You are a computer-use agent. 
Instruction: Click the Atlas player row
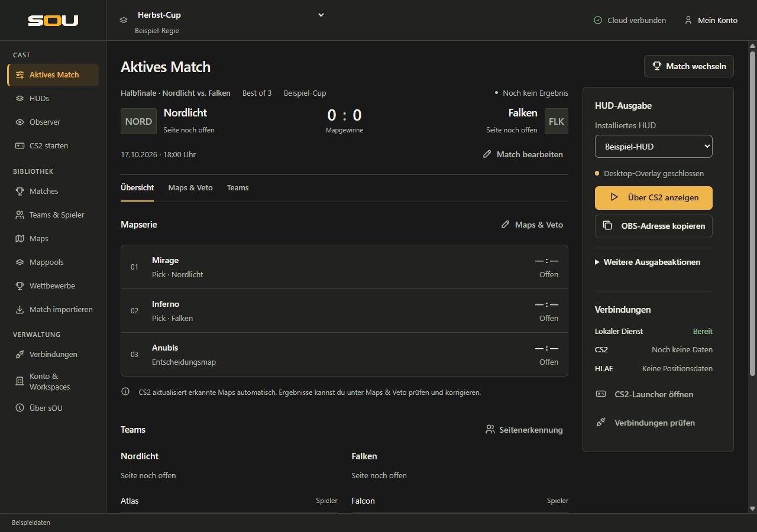click(229, 501)
